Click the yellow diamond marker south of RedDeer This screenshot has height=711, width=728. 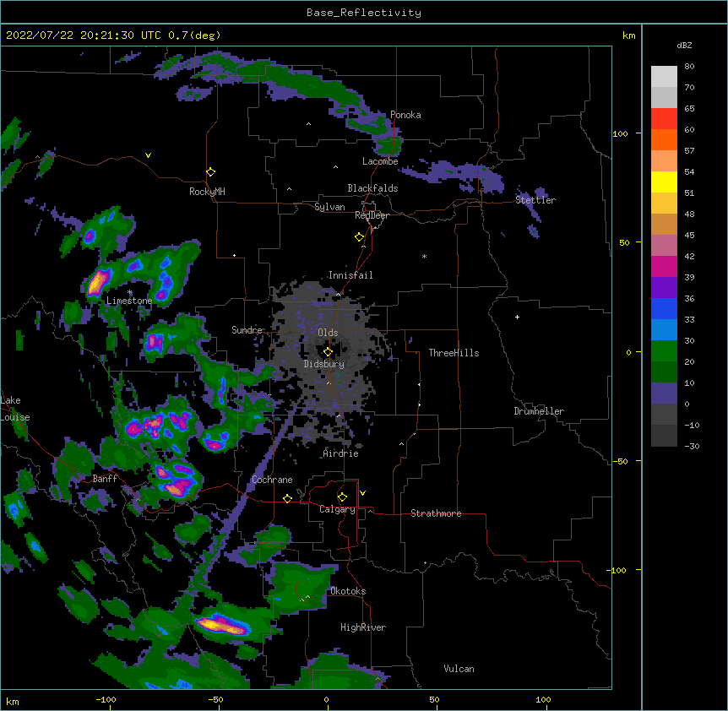coord(359,237)
